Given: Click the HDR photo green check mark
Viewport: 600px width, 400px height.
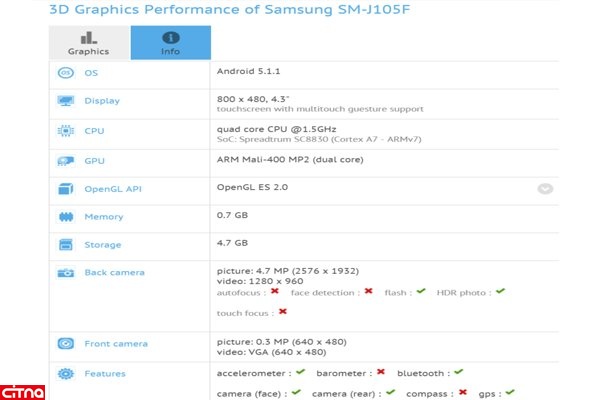Looking at the screenshot, I should 500,291.
